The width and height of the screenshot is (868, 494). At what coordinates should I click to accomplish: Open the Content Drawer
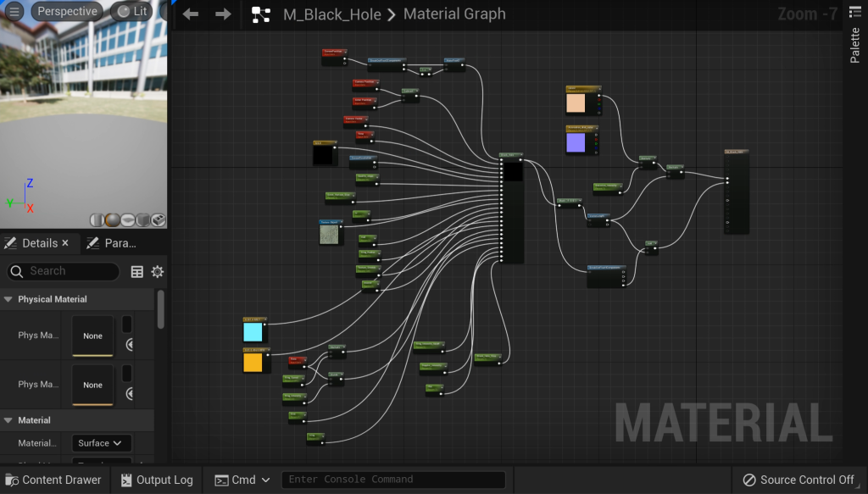[53, 480]
